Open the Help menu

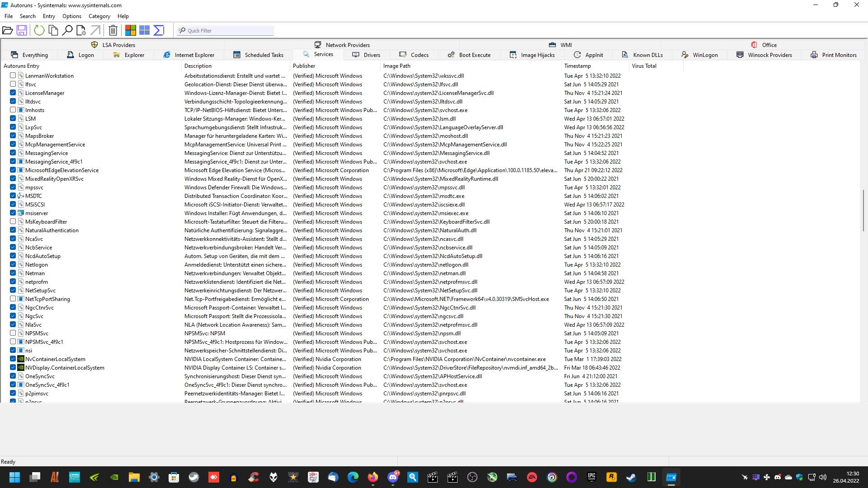pos(123,16)
